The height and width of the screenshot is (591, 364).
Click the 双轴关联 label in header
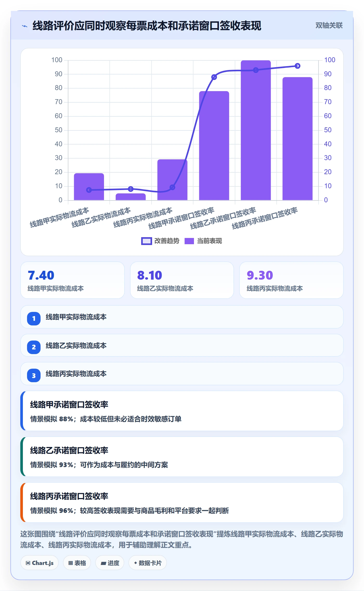click(x=329, y=26)
